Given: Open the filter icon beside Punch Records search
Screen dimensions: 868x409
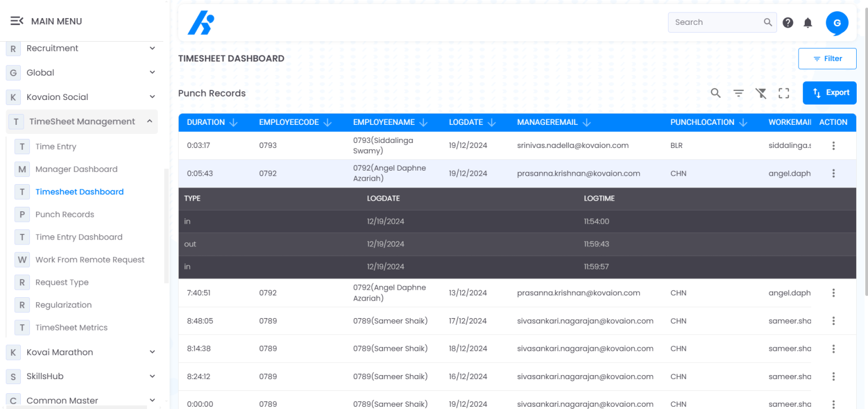Looking at the screenshot, I should pyautogui.click(x=738, y=93).
